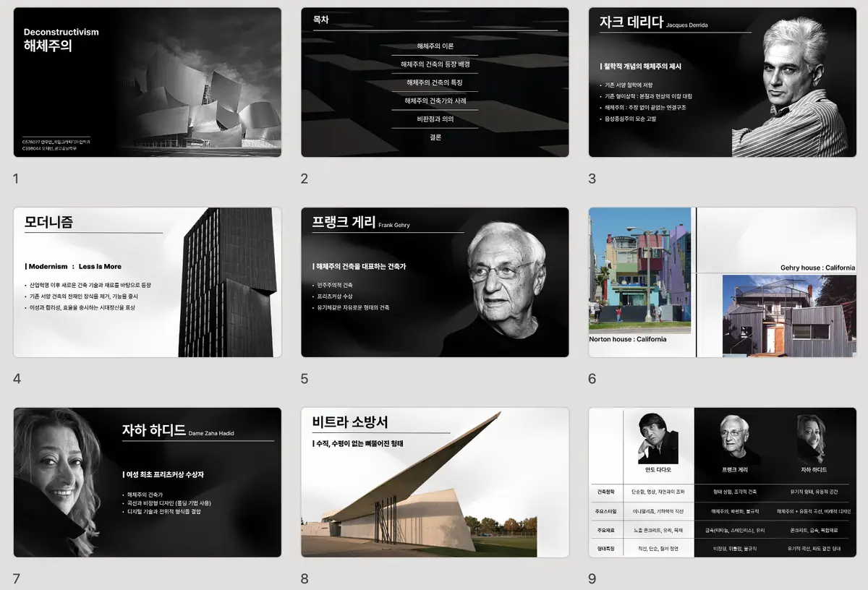The height and width of the screenshot is (590, 868).
Task: Select the 목차 table of contents slide
Action: 435,82
